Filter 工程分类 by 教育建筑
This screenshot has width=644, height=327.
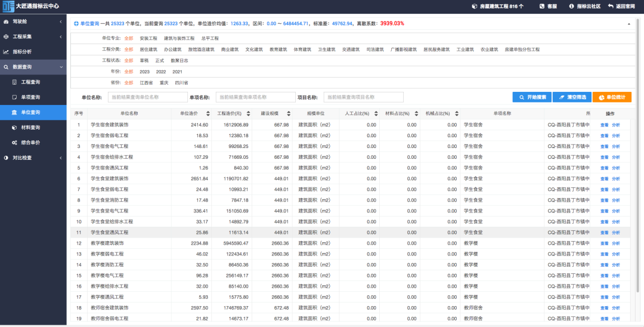278,50
